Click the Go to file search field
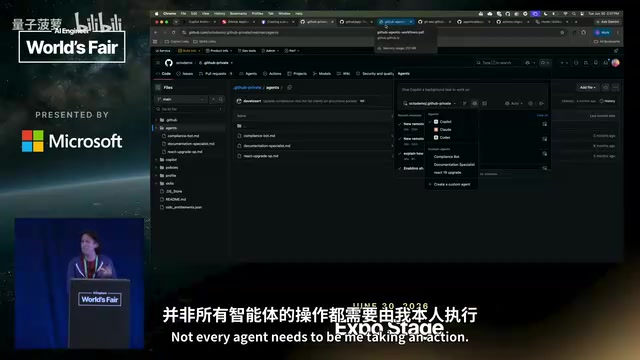The width and height of the screenshot is (640, 360). click(x=189, y=109)
